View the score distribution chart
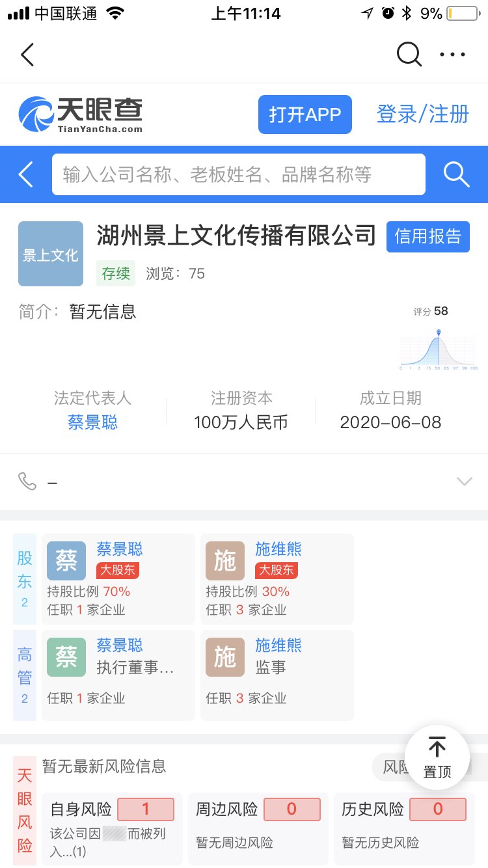Image resolution: width=488 pixels, height=868 pixels. 438,348
